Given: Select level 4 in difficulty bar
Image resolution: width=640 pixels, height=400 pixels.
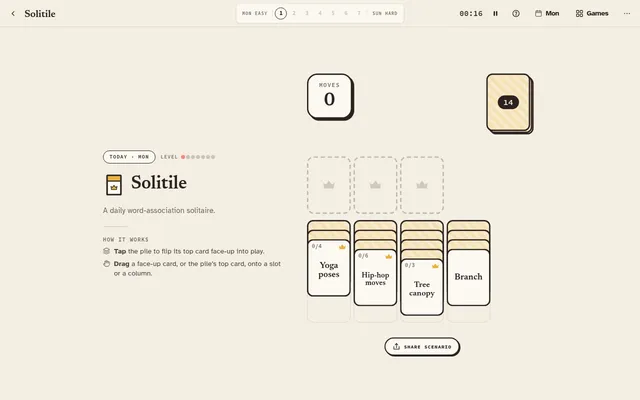Looking at the screenshot, I should [320, 13].
